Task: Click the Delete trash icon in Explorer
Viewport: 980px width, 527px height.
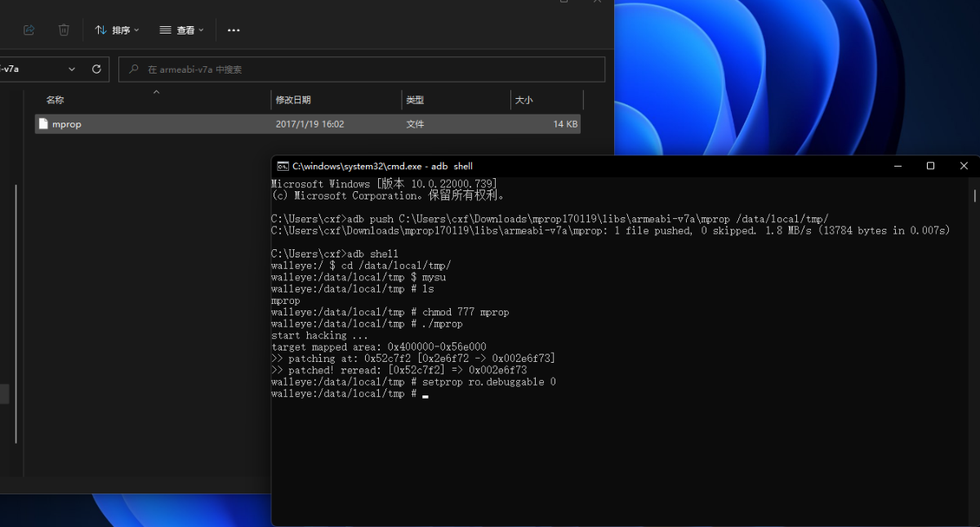Action: click(x=64, y=30)
